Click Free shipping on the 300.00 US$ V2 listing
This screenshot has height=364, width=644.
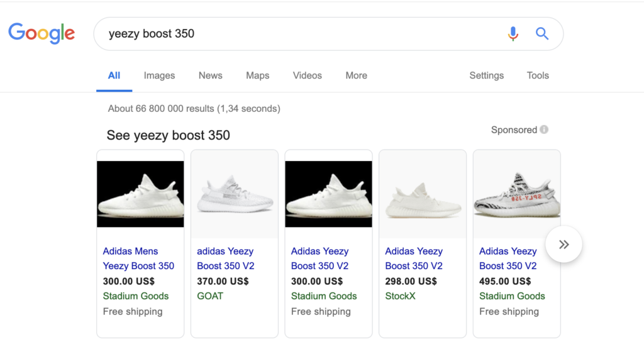pos(321,312)
